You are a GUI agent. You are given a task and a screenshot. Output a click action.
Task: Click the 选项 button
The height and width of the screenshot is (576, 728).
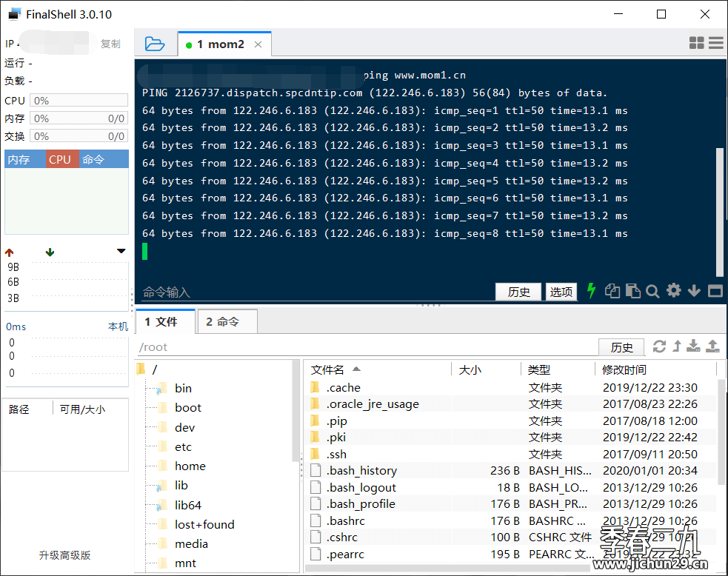point(561,292)
